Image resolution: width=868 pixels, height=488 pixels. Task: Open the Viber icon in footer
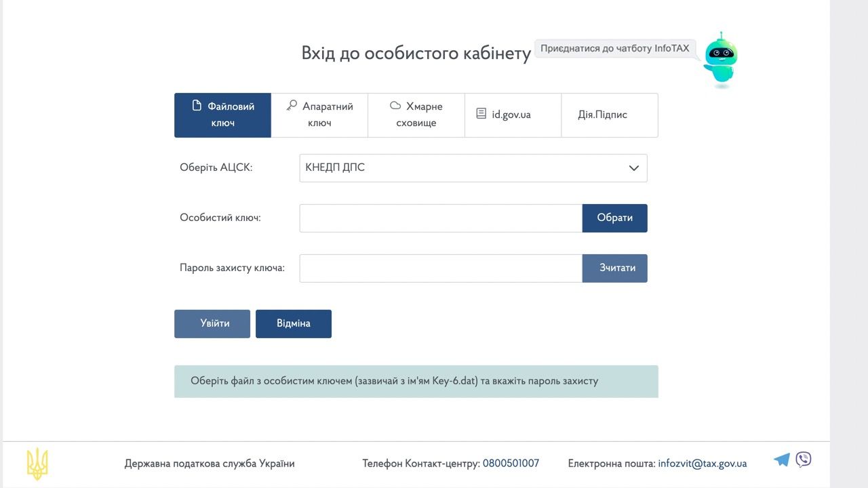[804, 460]
